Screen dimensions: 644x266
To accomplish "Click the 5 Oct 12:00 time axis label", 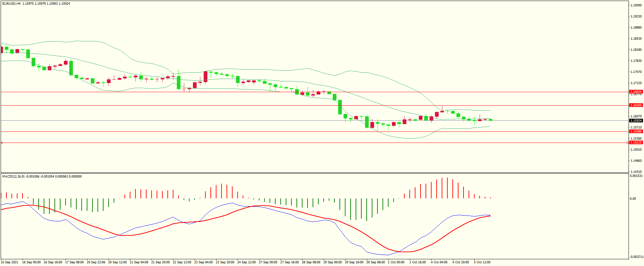I will tap(482, 262).
